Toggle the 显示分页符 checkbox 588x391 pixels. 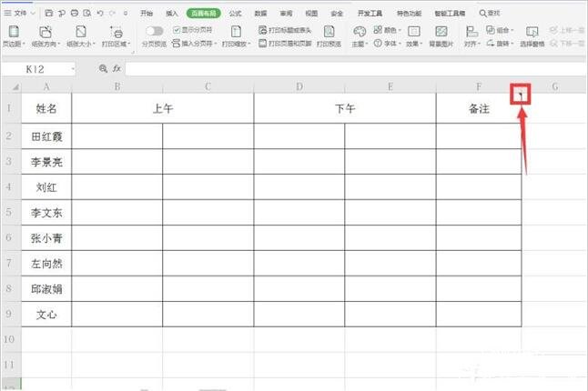click(177, 30)
